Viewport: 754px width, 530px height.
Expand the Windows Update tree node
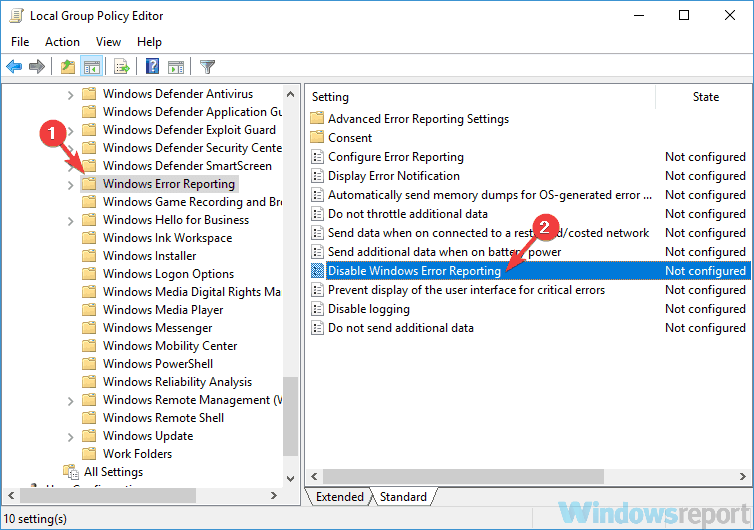coord(70,437)
